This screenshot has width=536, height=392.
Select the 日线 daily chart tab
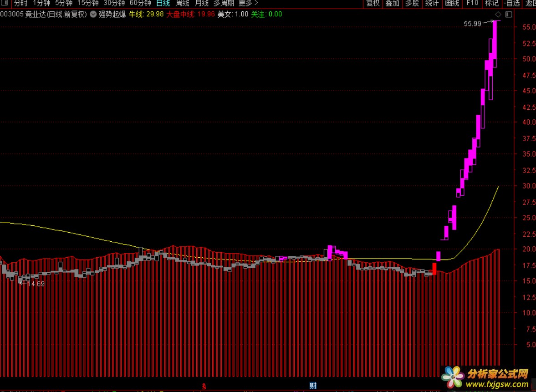point(163,3)
